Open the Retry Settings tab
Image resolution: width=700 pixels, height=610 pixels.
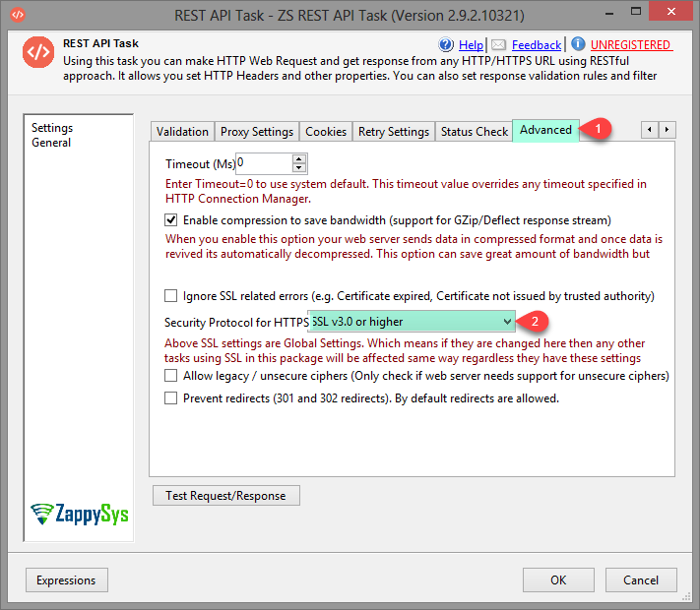click(393, 132)
